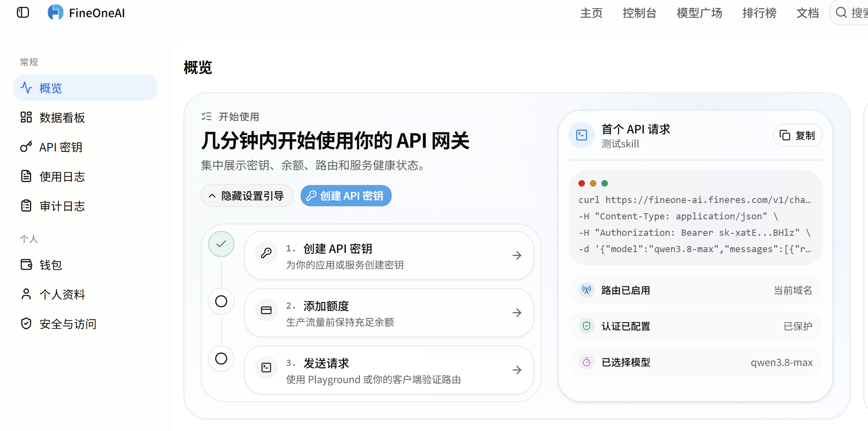868x431 pixels.
Task: Open 文档 in top navigation
Action: pyautogui.click(x=807, y=13)
